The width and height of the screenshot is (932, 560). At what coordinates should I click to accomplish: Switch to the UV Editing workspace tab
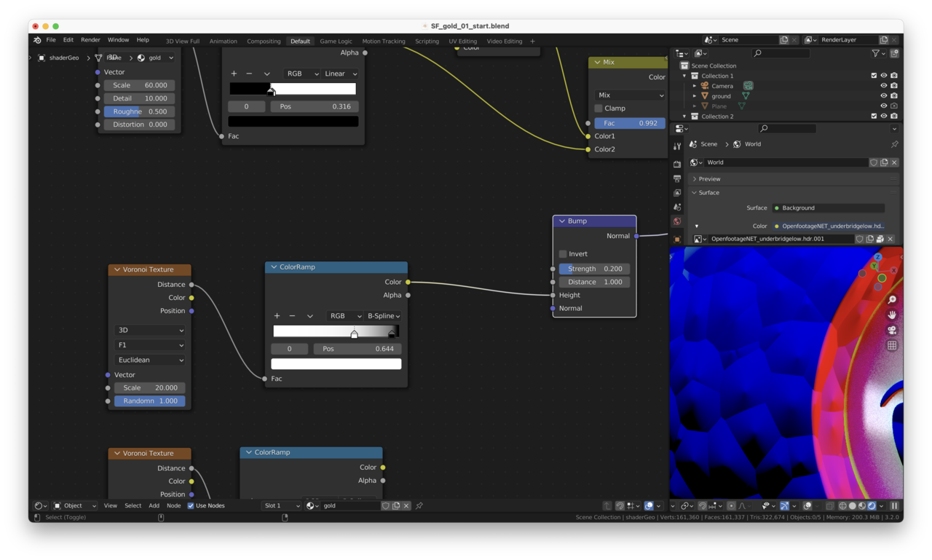click(462, 42)
